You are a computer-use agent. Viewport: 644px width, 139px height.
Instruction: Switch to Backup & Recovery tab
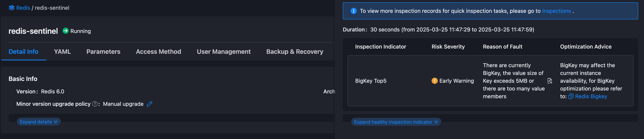pyautogui.click(x=295, y=52)
